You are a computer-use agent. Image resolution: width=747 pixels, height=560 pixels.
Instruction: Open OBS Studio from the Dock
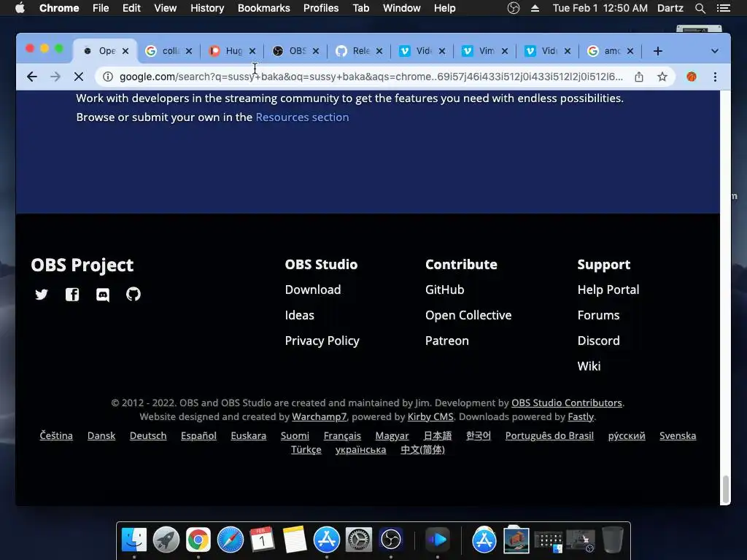(x=391, y=540)
